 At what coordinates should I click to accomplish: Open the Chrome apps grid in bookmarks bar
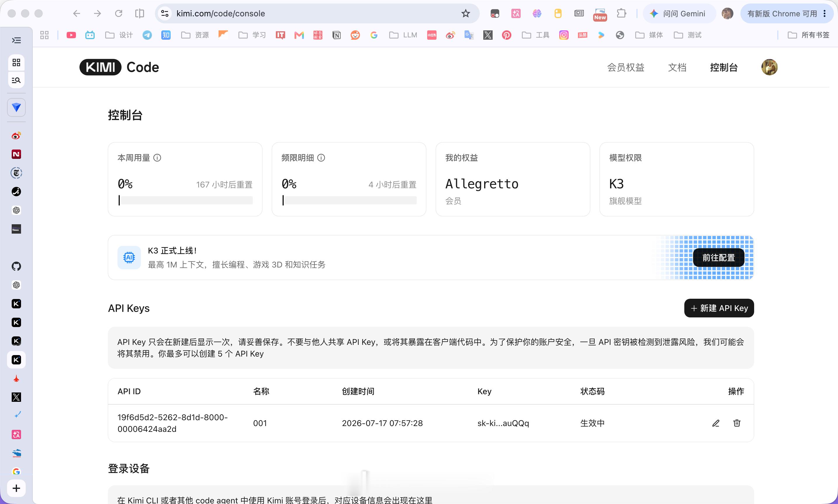pos(44,35)
